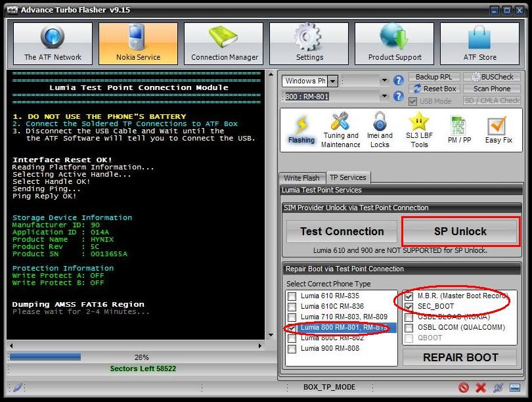Select the Nokia Service module
Image resolution: width=532 pixels, height=402 pixels.
(138, 43)
